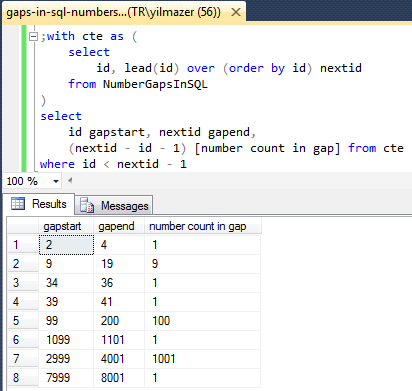Switch to the Results tab
412x391 pixels.
[39, 204]
